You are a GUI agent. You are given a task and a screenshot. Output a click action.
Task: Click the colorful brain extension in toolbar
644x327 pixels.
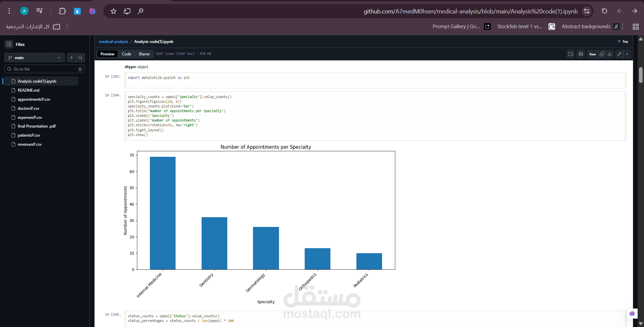click(92, 11)
